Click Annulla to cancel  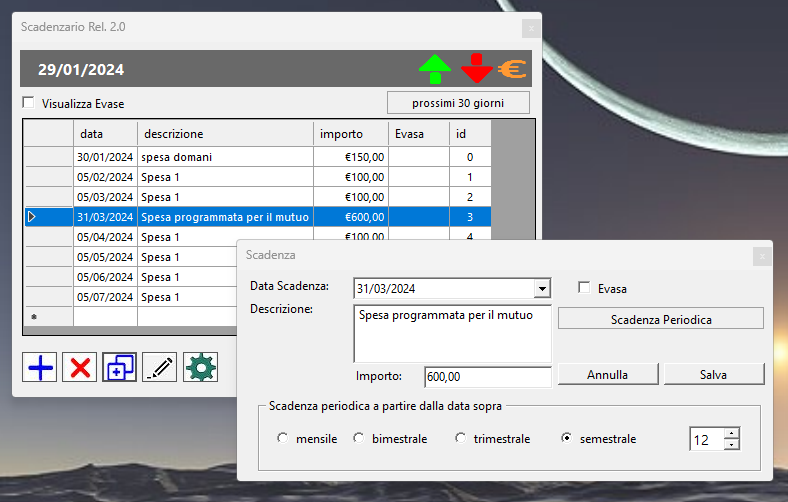coord(608,374)
